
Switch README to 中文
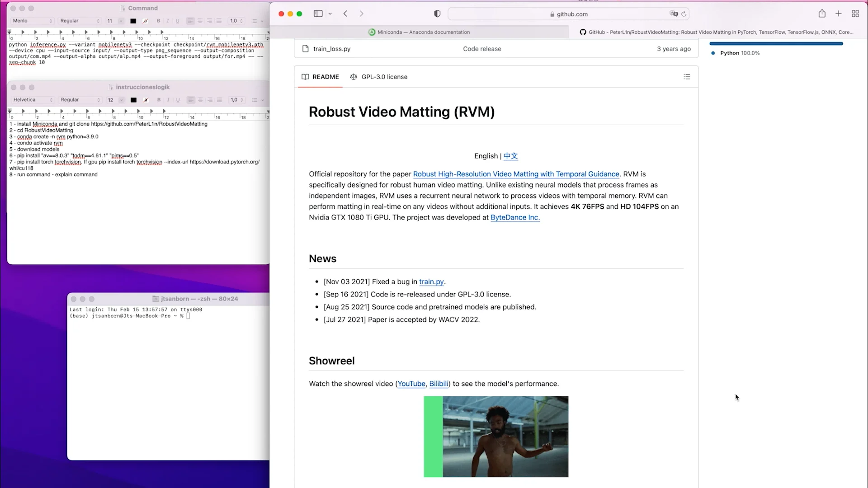click(510, 156)
